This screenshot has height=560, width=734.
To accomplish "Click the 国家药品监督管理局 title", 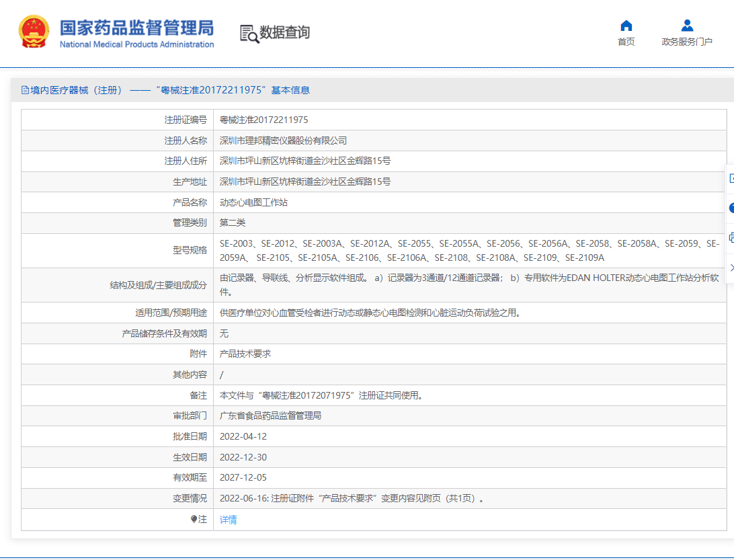I will pos(136,28).
